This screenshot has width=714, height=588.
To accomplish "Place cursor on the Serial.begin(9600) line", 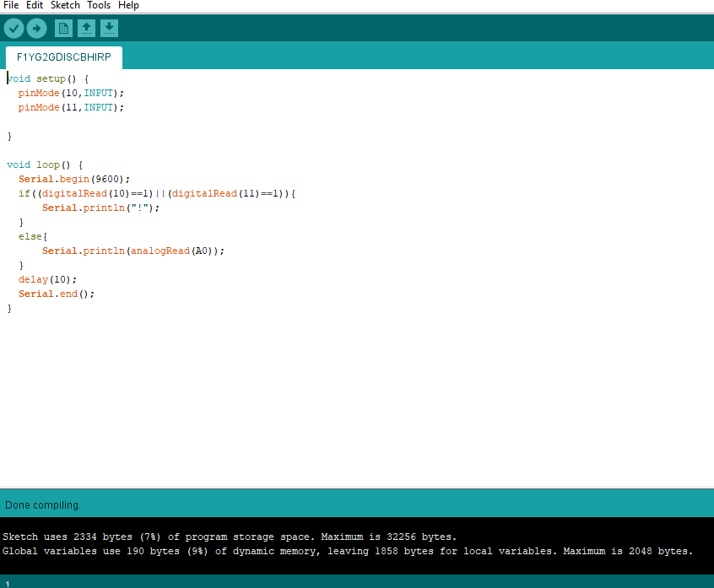I will click(x=72, y=179).
